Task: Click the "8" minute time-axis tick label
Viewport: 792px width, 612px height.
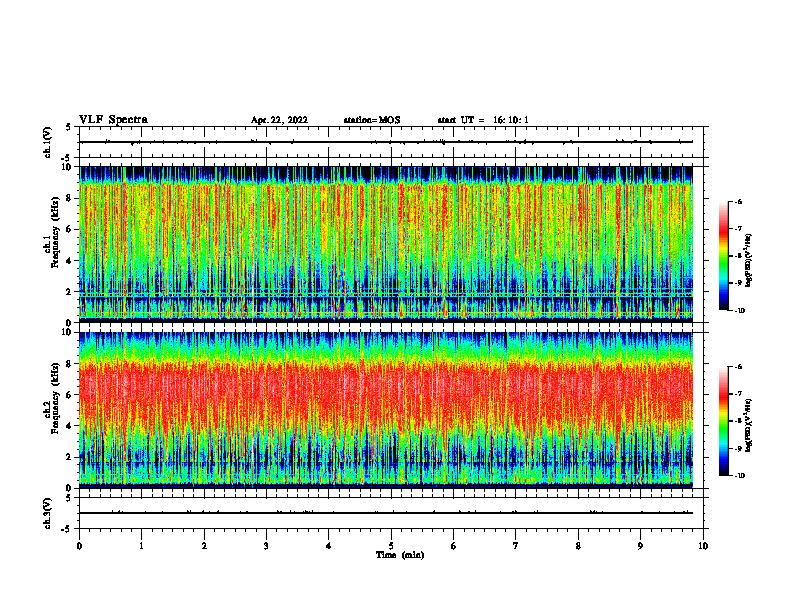Action: click(x=578, y=546)
